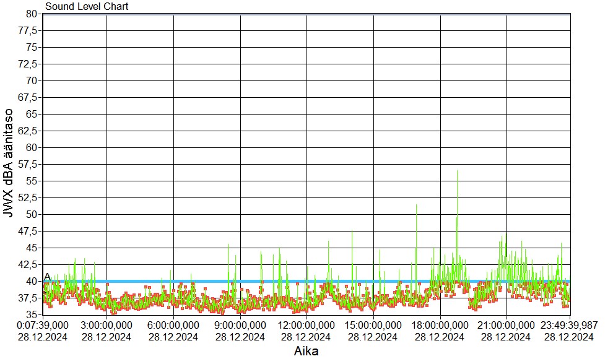Screen dimensions: 613x364
Task: Click the 6:00:00,000 time tick label
Action: [173, 325]
